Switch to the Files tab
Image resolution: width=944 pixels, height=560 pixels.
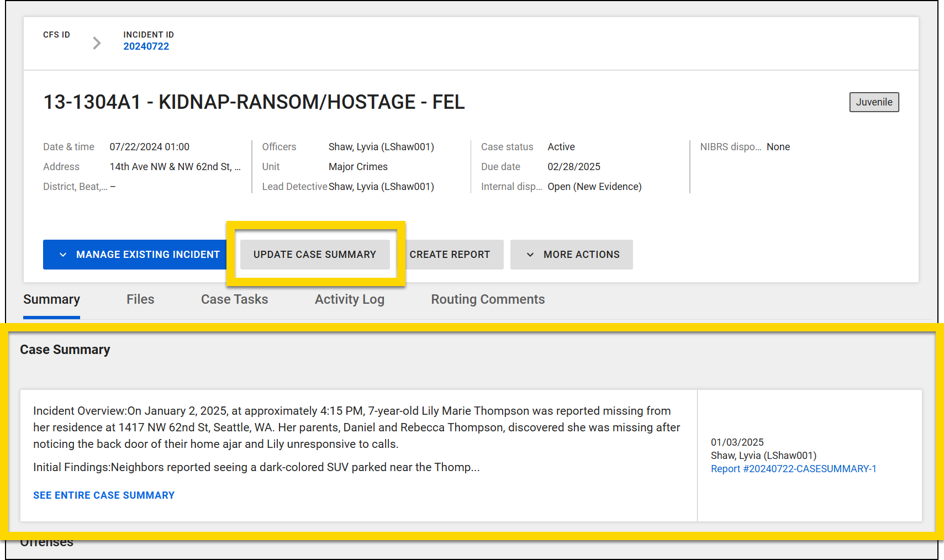tap(140, 299)
